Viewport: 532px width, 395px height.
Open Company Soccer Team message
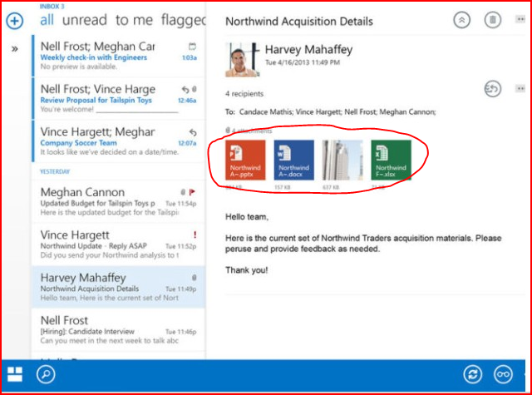pyautogui.click(x=118, y=141)
